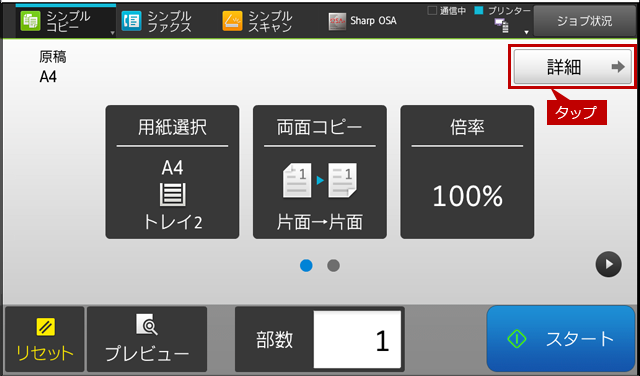Tap the yellow Reset icon
Image resolution: width=640 pixels, height=376 pixels.
(45, 327)
